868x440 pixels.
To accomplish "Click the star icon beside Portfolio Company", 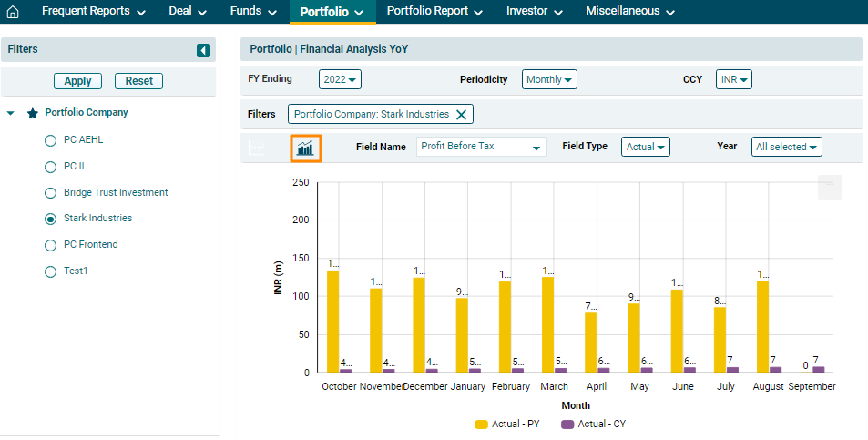I will point(33,114).
